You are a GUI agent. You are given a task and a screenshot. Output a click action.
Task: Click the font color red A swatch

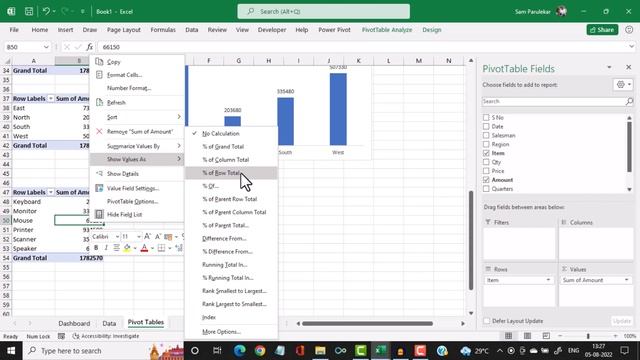coord(144,248)
